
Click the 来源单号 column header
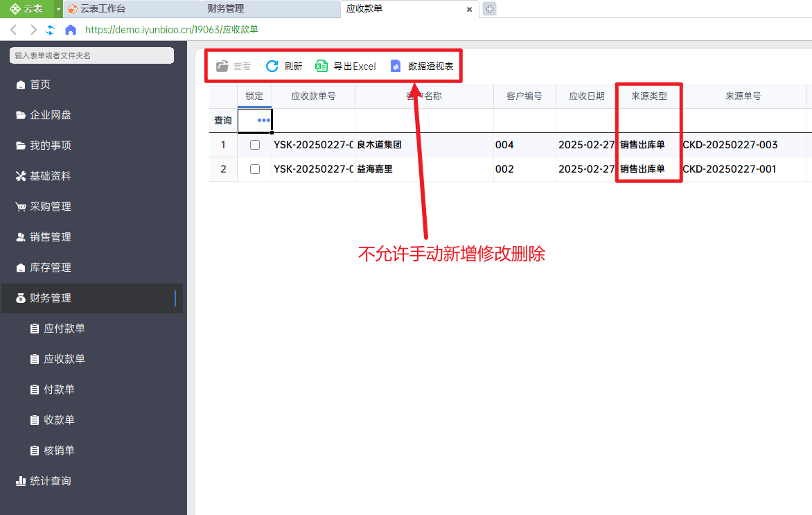[743, 96]
